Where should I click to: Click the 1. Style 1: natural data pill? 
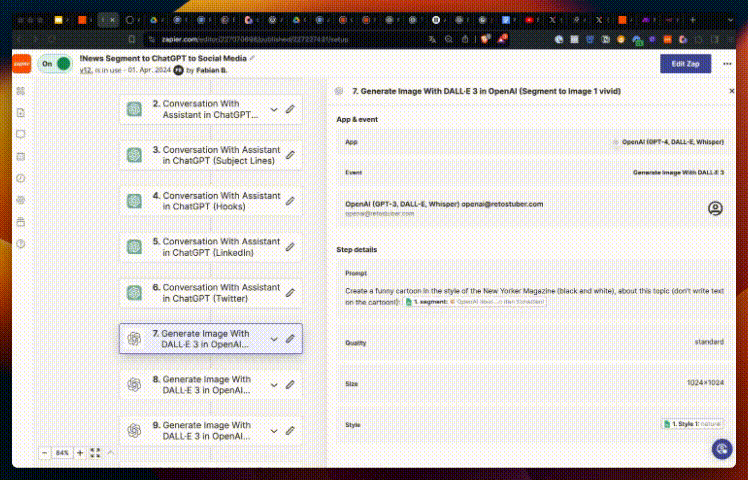click(693, 424)
